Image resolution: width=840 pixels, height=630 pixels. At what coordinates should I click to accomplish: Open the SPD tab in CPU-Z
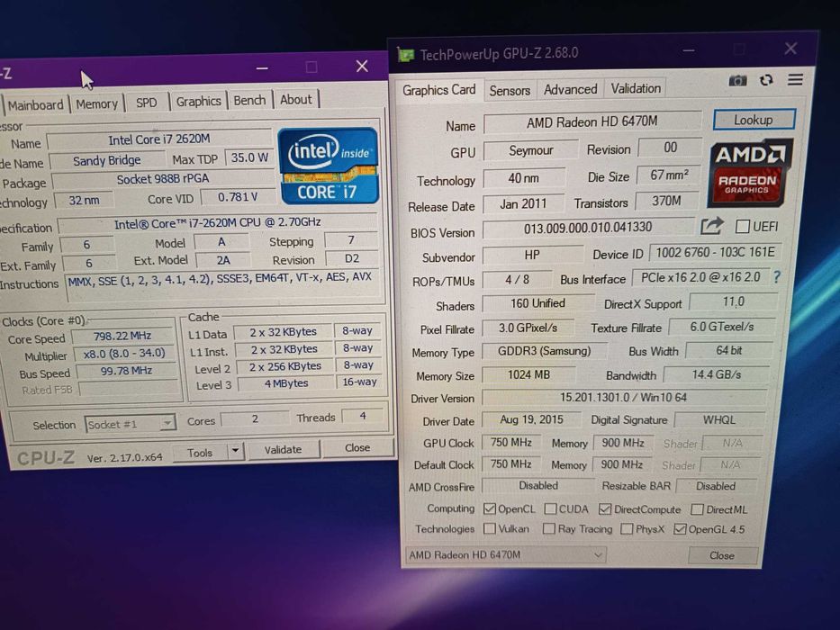click(146, 102)
